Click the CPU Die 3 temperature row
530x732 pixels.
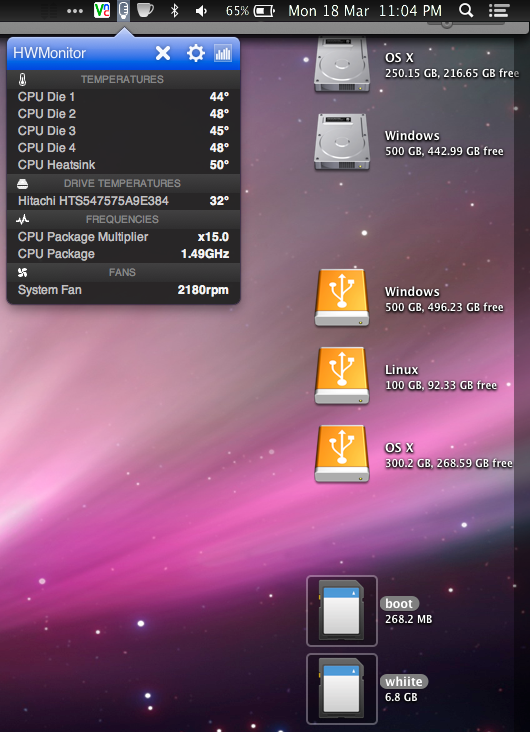tap(123, 131)
